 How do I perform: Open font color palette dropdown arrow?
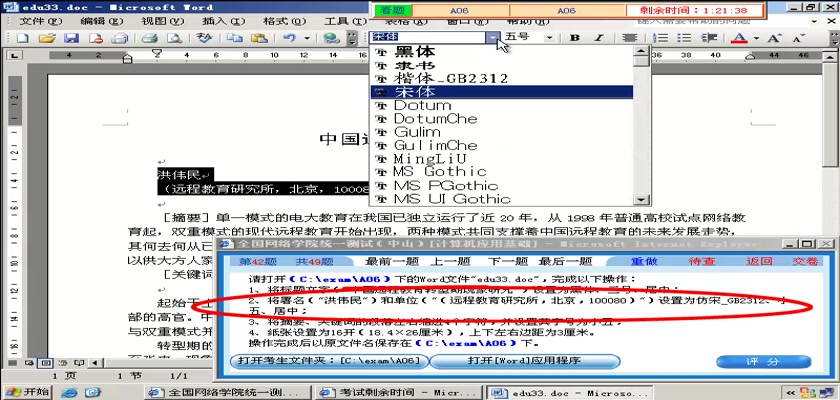pyautogui.click(x=756, y=38)
